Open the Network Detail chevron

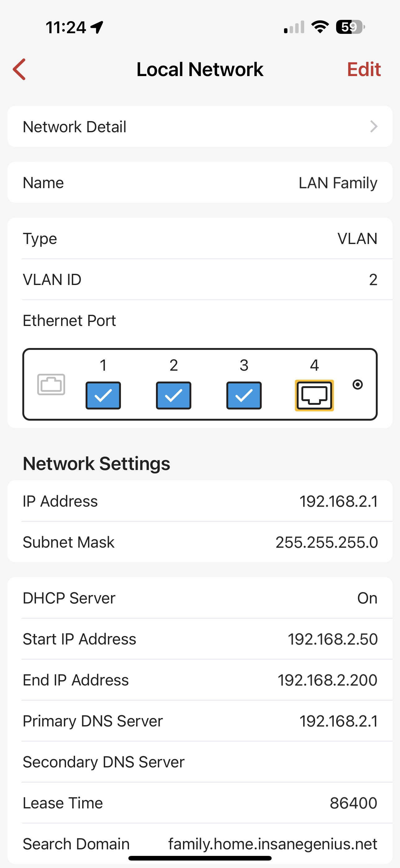[x=373, y=127]
